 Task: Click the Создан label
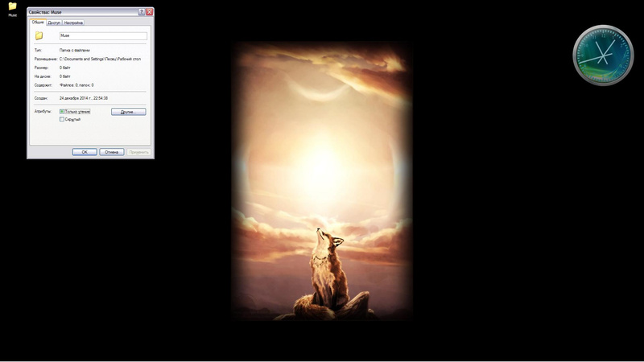tap(41, 98)
